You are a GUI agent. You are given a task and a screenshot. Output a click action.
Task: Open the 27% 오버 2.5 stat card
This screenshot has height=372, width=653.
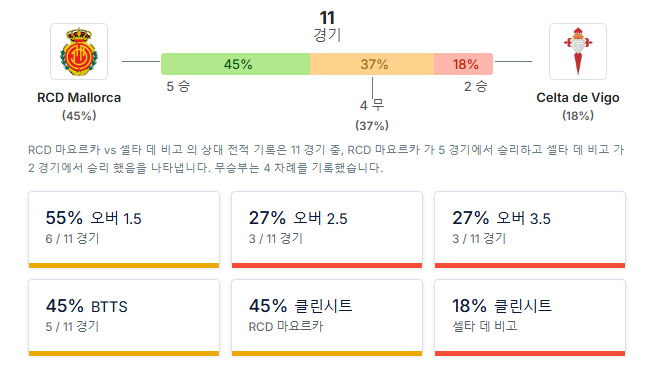(327, 230)
